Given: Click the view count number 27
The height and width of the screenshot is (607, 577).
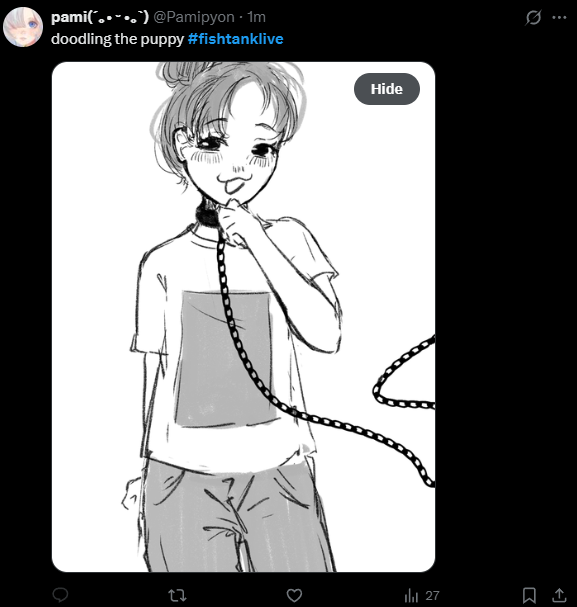Looking at the screenshot, I should coord(432,595).
